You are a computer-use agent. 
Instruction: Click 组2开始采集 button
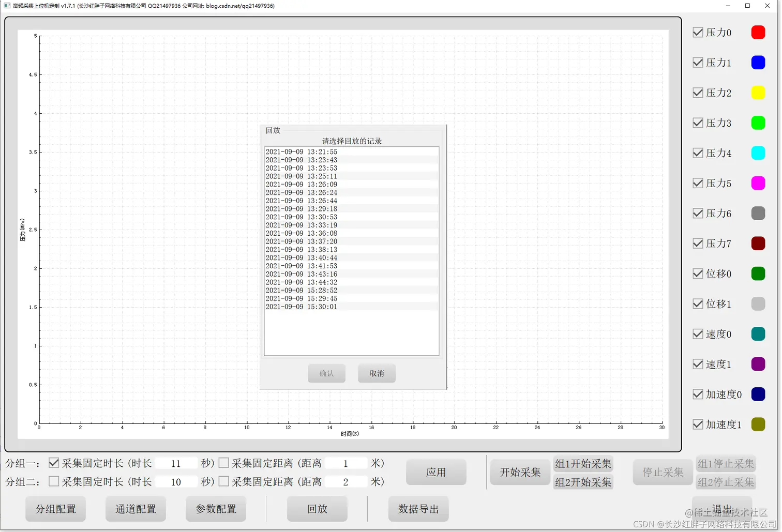[x=583, y=482]
